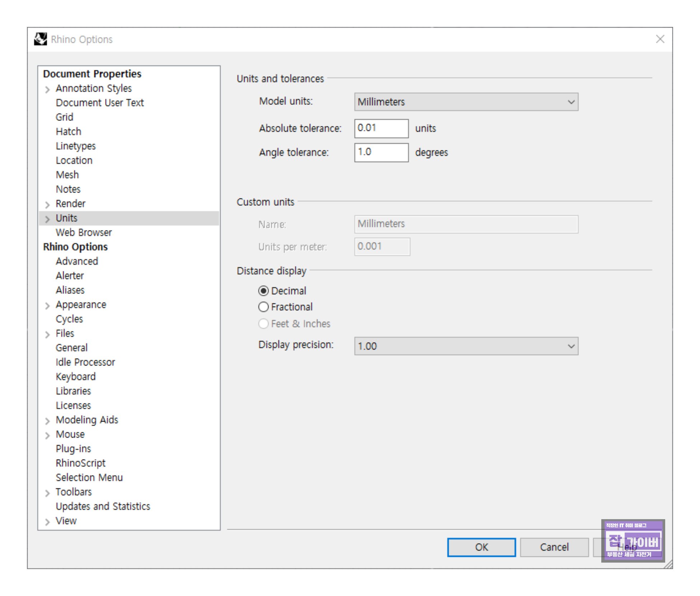Expand the Appearance tree node
The width and height of the screenshot is (700, 596).
(x=47, y=305)
